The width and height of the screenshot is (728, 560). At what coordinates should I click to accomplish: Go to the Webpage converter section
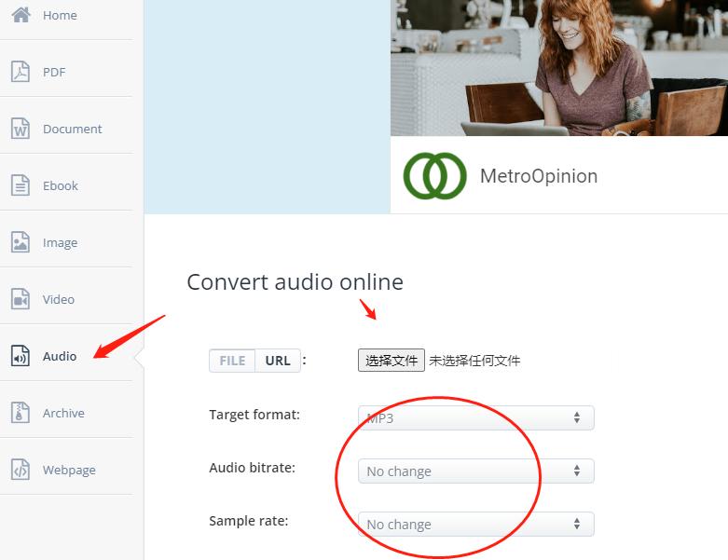click(x=69, y=471)
